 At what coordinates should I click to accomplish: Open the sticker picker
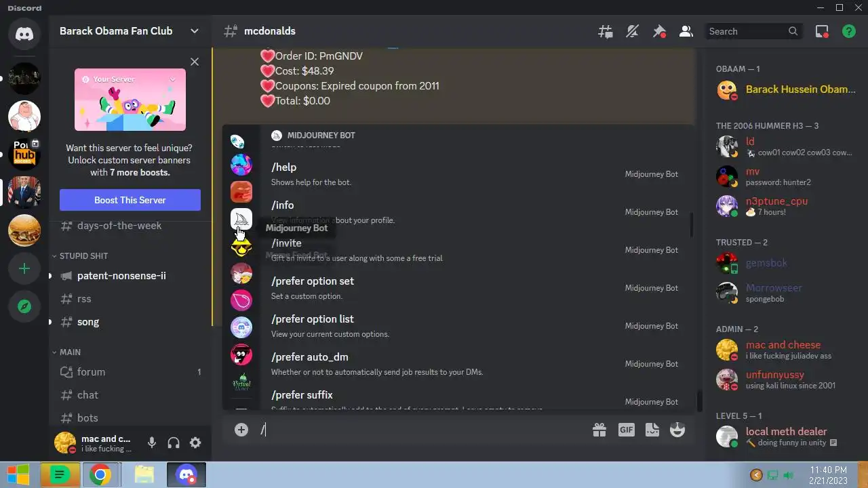(652, 430)
